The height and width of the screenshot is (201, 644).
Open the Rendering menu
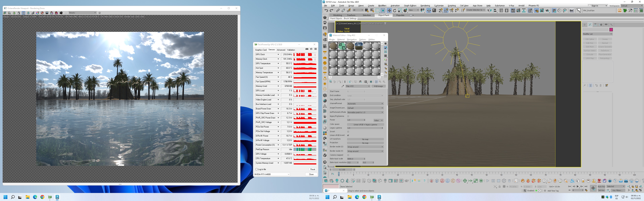coord(425,6)
